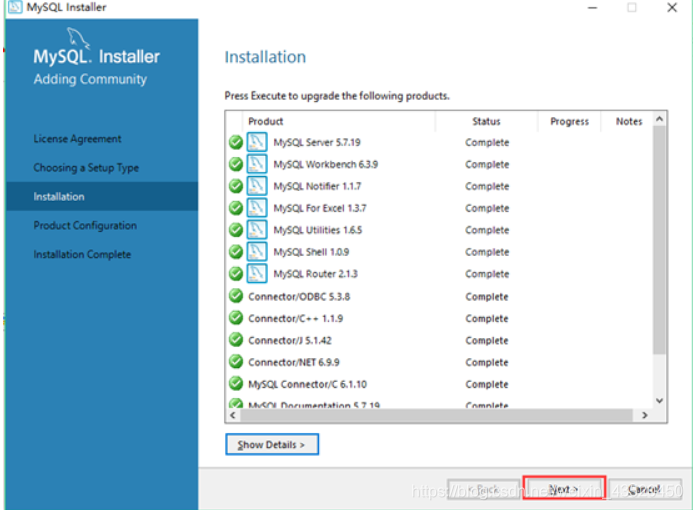
Task: Click the MySQL Workbench 6.3.9 product icon
Action: [257, 164]
